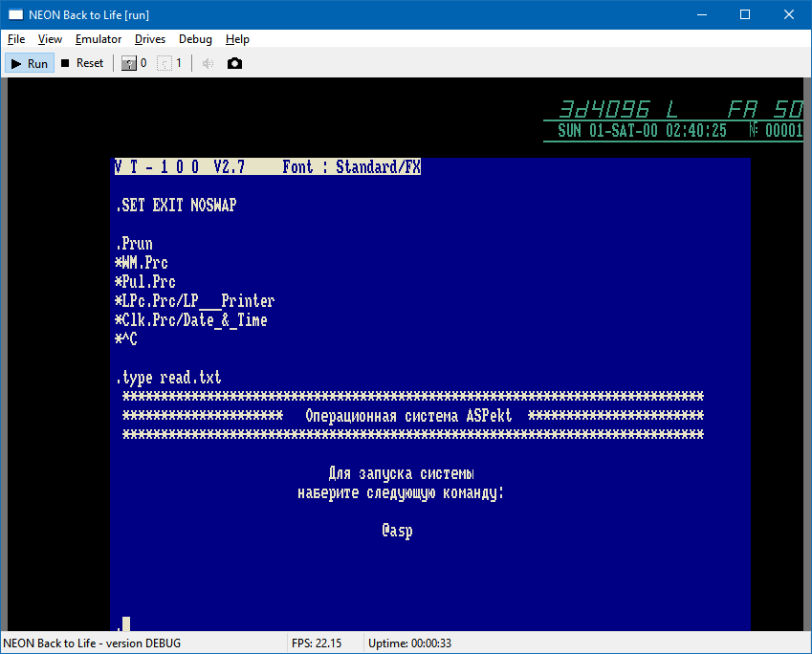
Task: Take a screenshot with the camera icon
Action: pos(234,63)
